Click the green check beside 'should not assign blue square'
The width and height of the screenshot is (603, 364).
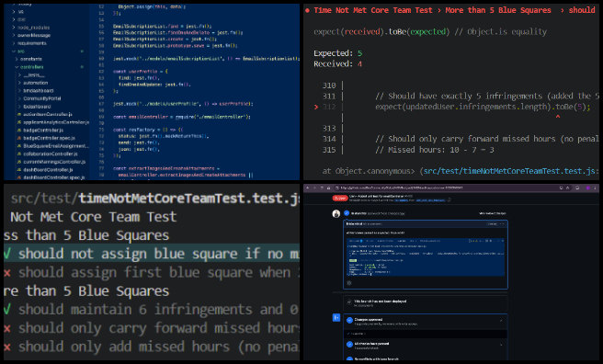click(7, 254)
